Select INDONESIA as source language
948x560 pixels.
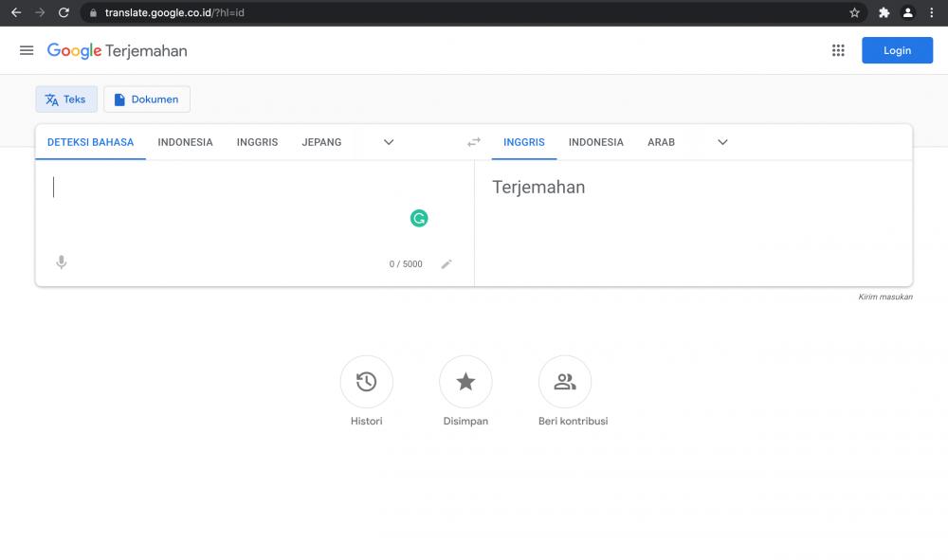(185, 142)
